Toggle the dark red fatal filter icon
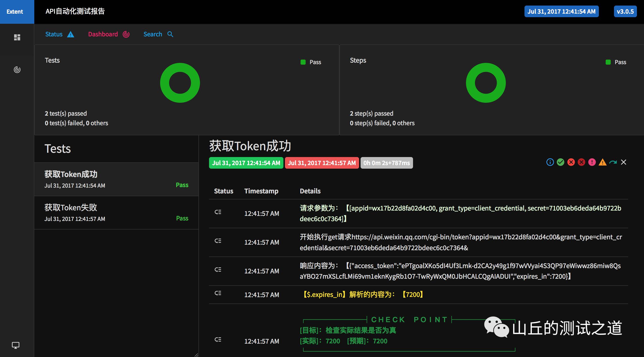Image resolution: width=644 pixels, height=357 pixels. tap(581, 162)
